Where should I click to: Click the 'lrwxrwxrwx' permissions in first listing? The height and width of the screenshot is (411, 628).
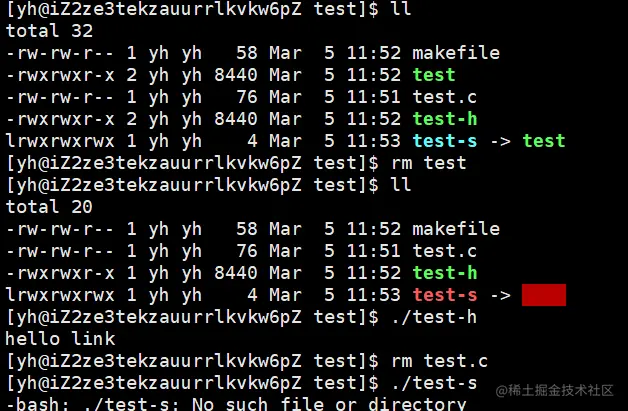tap(60, 141)
